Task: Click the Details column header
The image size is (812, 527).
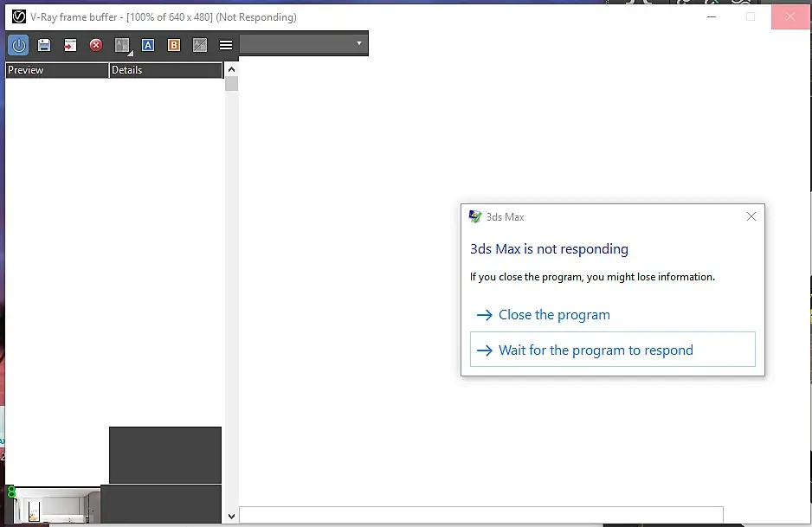Action: click(165, 70)
